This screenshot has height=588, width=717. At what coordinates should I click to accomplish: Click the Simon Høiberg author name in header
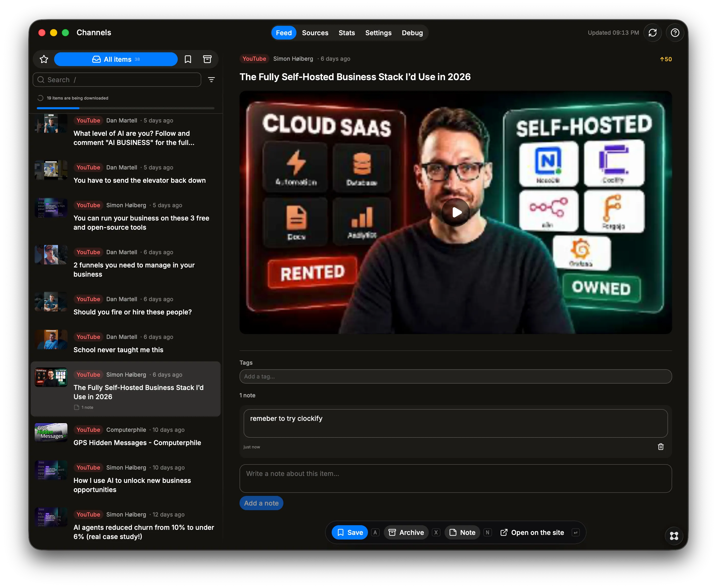pos(293,59)
